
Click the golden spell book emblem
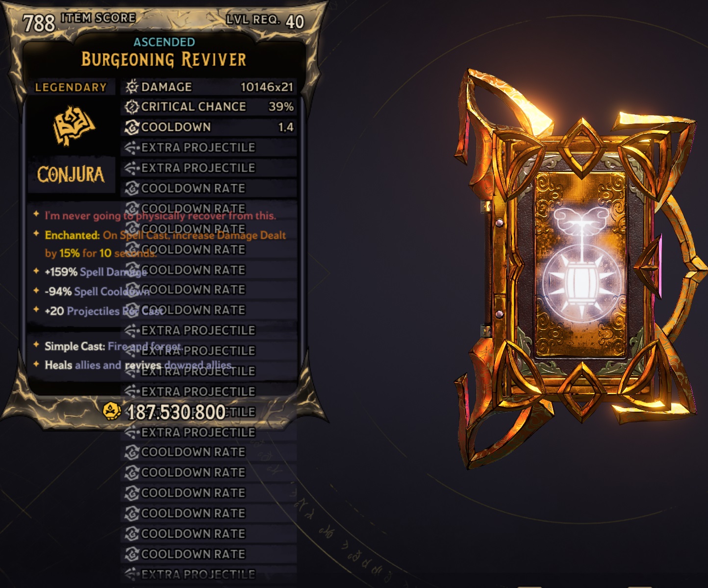(74, 125)
